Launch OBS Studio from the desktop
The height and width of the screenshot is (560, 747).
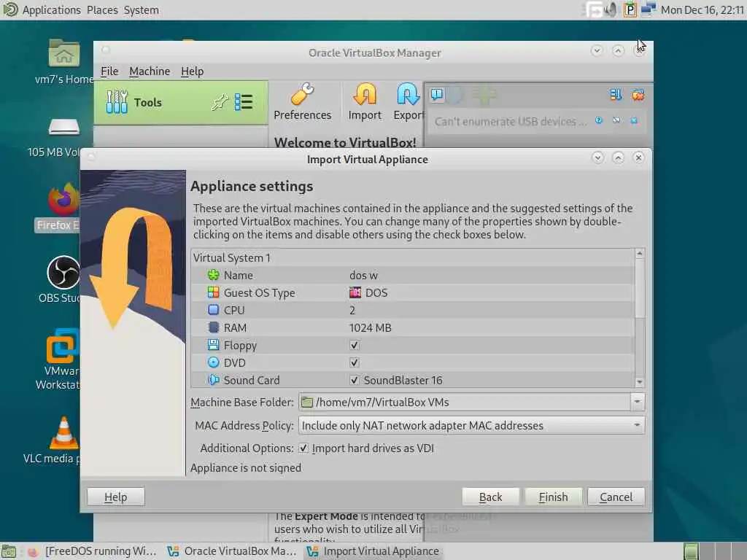point(64,280)
